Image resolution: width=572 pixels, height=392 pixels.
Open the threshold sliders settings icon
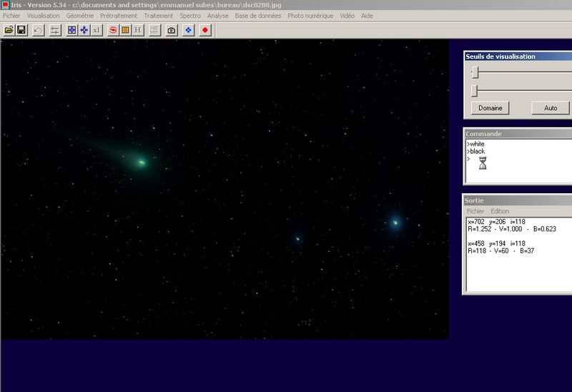pyautogui.click(x=55, y=30)
